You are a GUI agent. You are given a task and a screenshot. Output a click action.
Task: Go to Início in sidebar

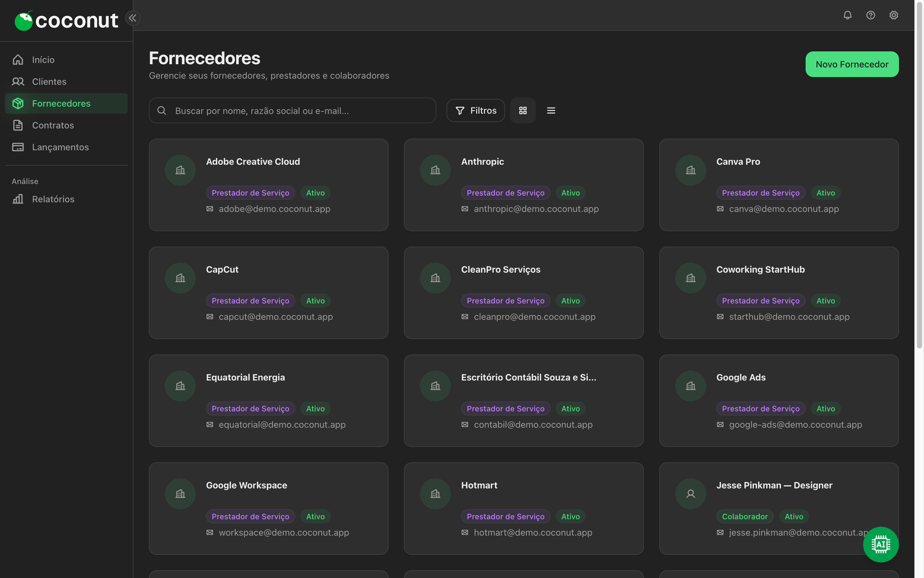click(x=66, y=60)
